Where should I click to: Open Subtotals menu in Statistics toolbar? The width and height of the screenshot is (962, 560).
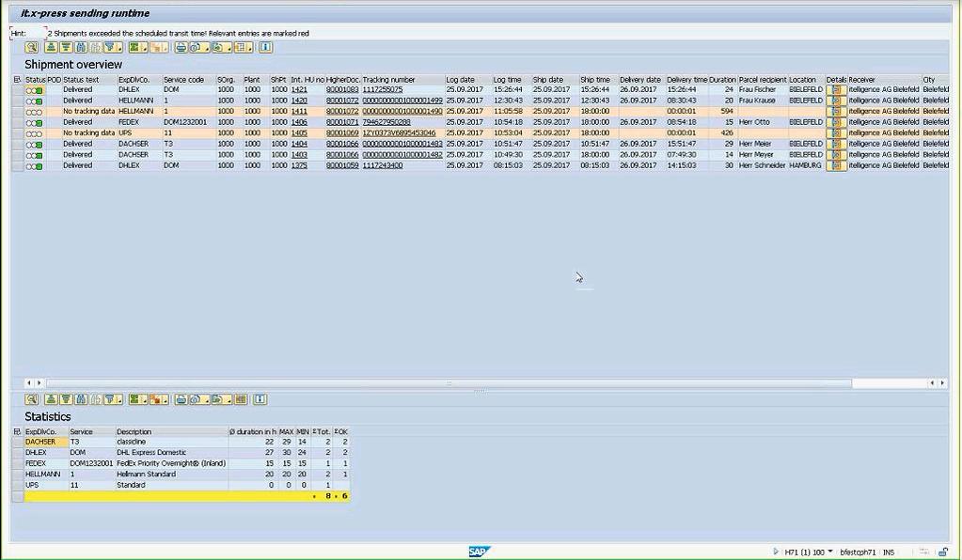pyautogui.click(x=158, y=399)
